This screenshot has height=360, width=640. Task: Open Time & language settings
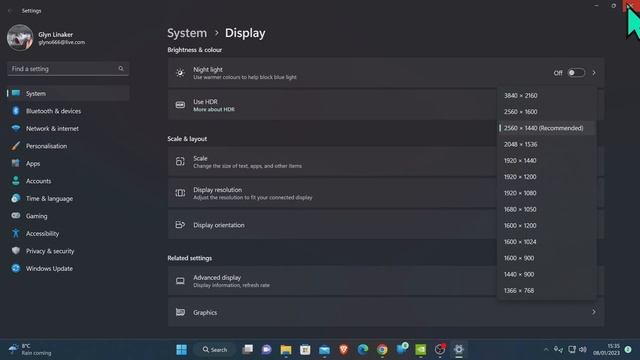(68, 199)
